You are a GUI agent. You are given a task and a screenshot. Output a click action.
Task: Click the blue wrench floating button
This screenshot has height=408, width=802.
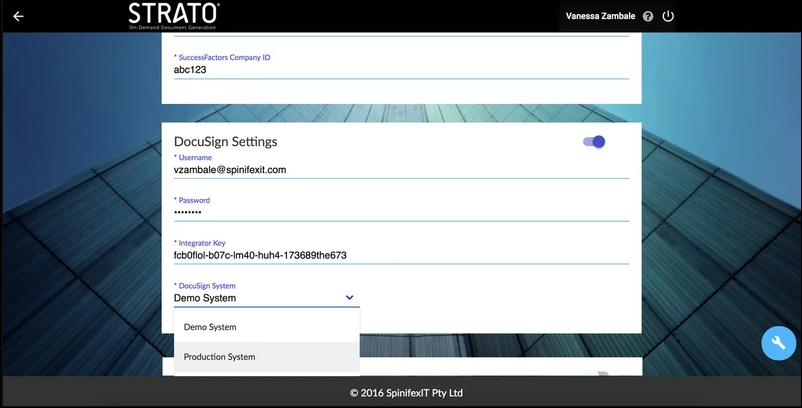pyautogui.click(x=778, y=343)
